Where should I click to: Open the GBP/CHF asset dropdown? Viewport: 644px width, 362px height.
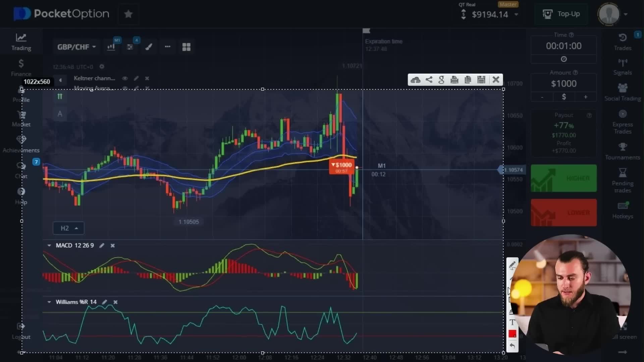[x=76, y=47]
